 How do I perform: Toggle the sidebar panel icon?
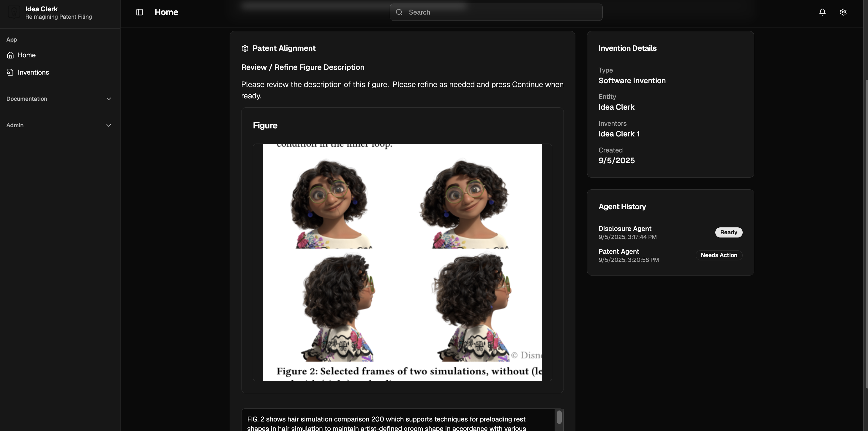pos(140,12)
